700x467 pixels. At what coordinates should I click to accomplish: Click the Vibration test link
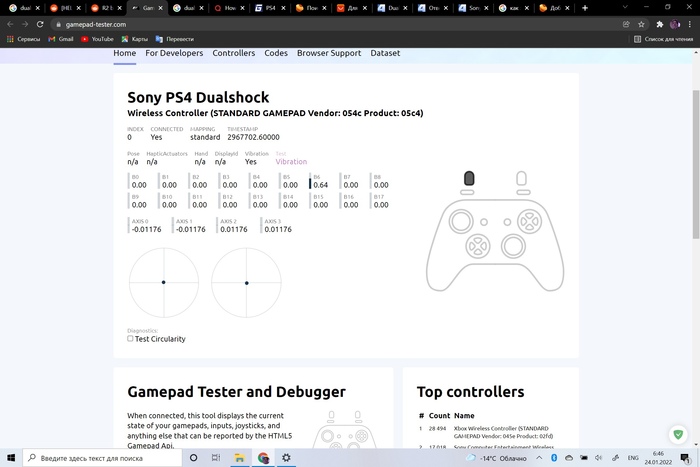pos(291,162)
